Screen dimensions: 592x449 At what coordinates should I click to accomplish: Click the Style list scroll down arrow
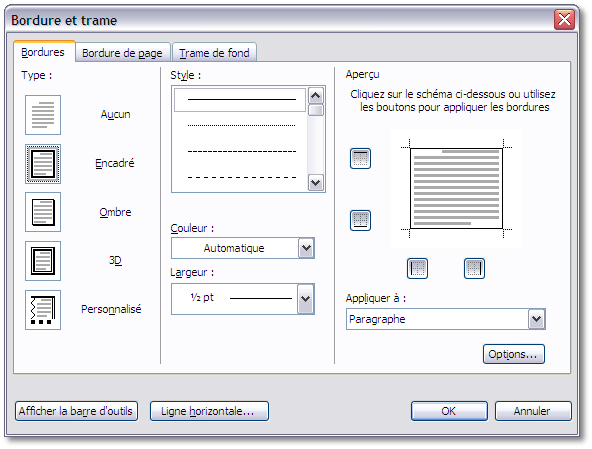click(316, 183)
